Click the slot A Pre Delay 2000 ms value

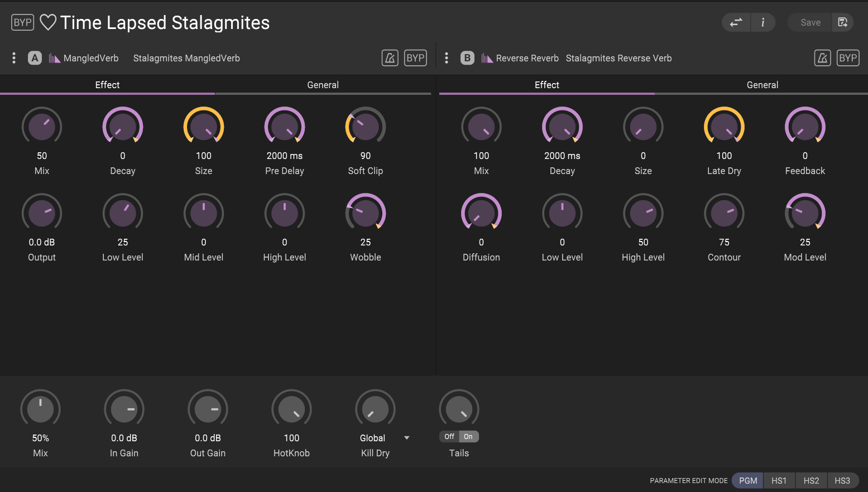pyautogui.click(x=285, y=156)
